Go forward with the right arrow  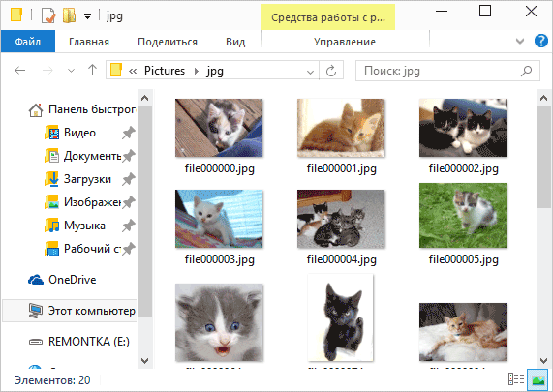point(47,71)
